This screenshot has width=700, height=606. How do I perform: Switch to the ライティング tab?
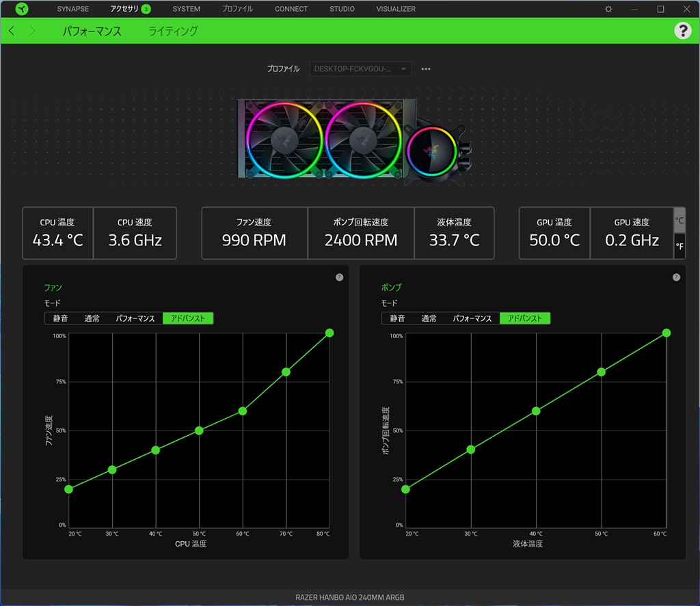173,31
